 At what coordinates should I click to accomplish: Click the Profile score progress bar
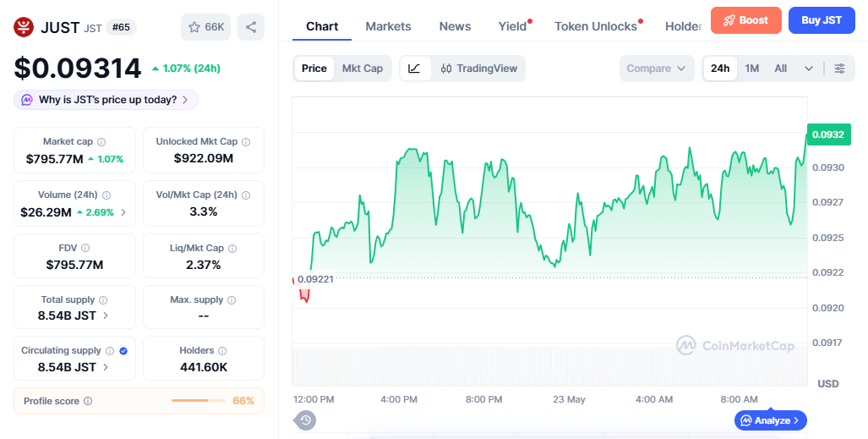coord(198,401)
